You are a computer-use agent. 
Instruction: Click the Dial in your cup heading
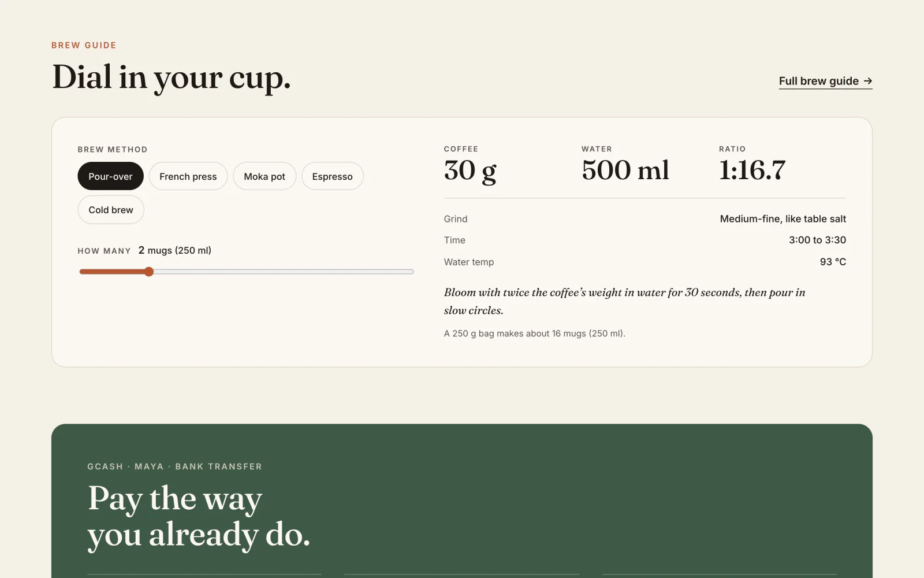(x=172, y=77)
